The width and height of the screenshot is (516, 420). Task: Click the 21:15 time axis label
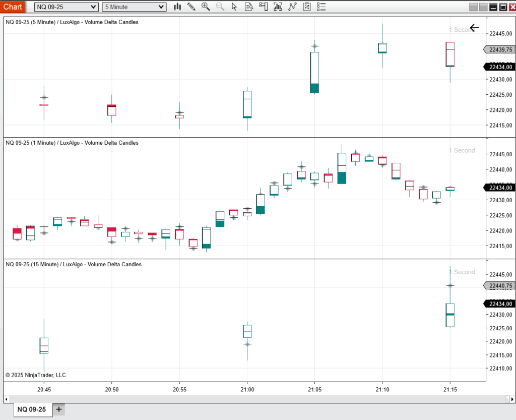pos(450,389)
